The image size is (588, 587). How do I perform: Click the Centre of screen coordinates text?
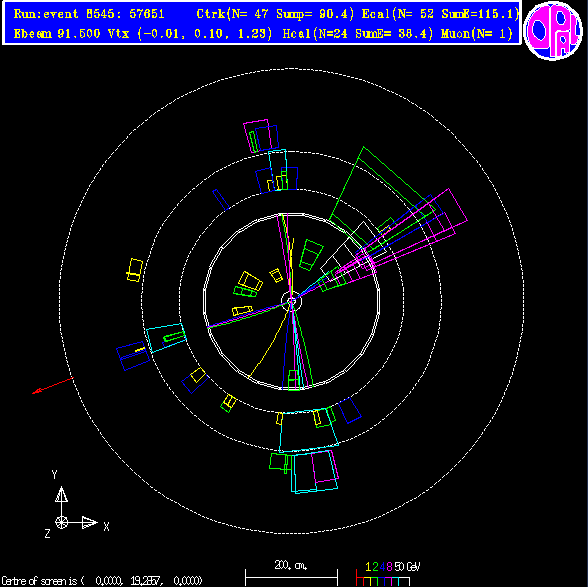[x=102, y=581]
